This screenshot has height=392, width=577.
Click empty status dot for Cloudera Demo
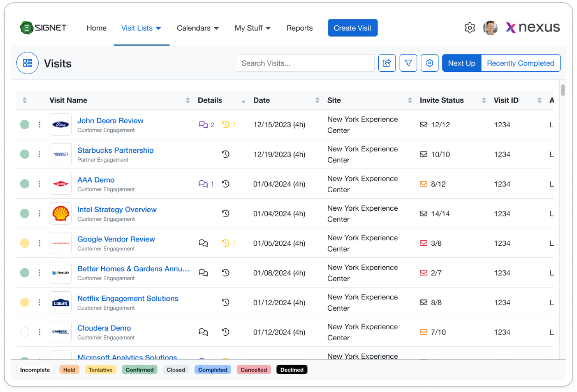click(25, 332)
